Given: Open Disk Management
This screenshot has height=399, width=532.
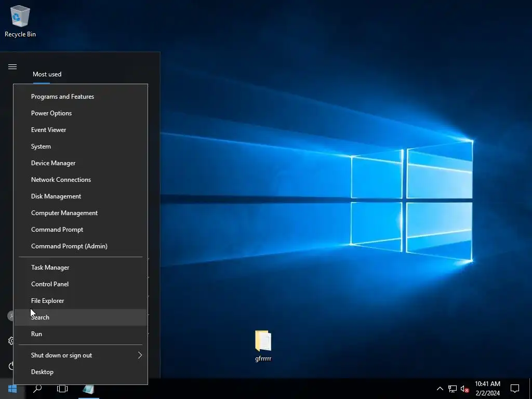Looking at the screenshot, I should [81, 196].
